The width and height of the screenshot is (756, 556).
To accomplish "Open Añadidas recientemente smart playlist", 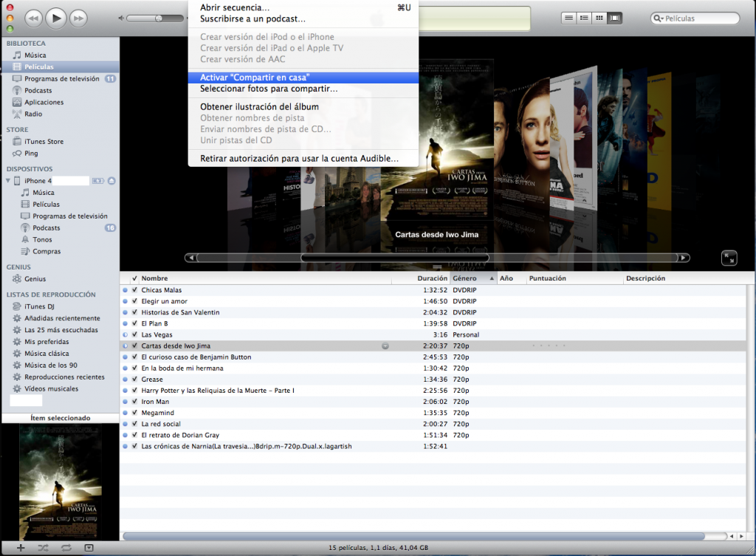I will [61, 318].
